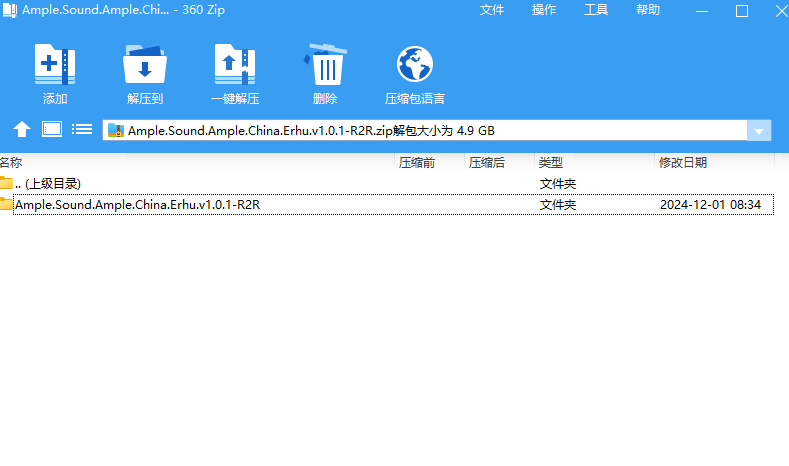Image resolution: width=789 pixels, height=466 pixels.
Task: Click the 解压到 (Extract to) icon
Action: [145, 64]
